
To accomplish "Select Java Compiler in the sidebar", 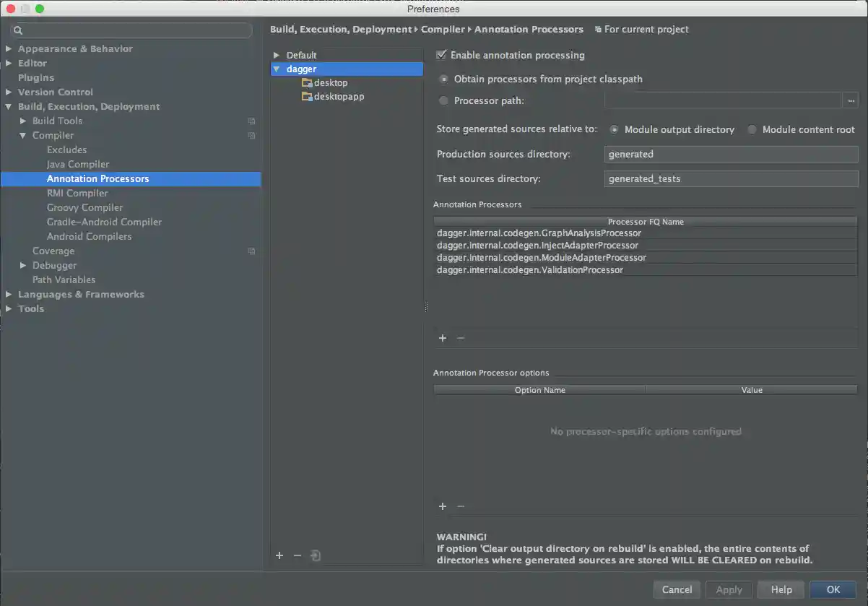I will 78,164.
